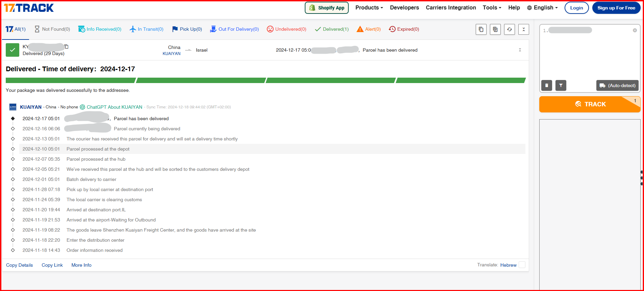Click the KUAIYAN carrier name link
The height and width of the screenshot is (291, 644).
click(x=31, y=107)
